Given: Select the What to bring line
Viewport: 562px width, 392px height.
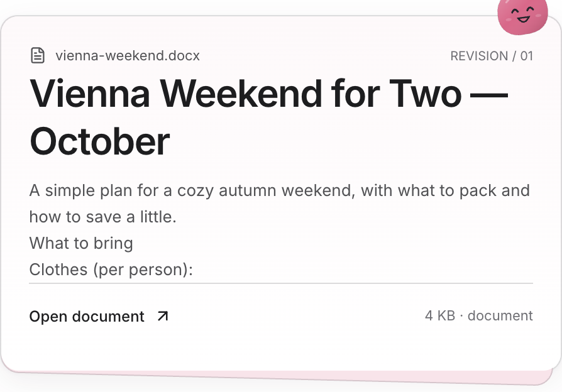Looking at the screenshot, I should click(x=81, y=243).
